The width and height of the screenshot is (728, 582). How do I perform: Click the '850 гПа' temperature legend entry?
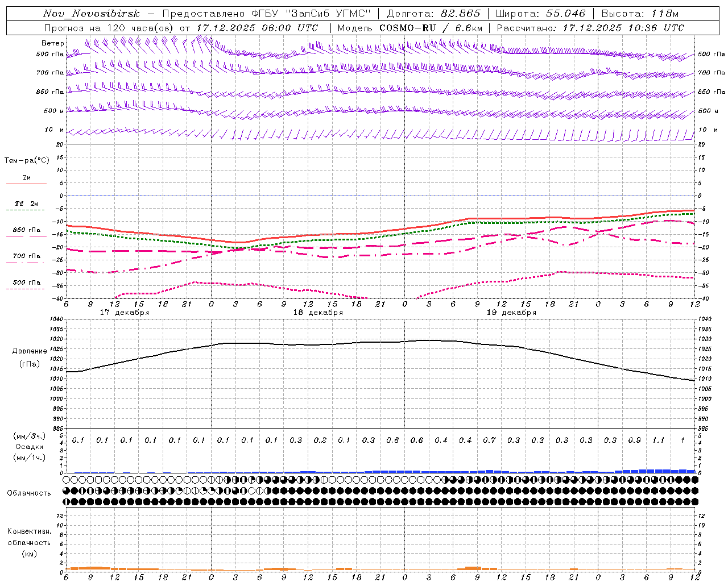point(27,230)
